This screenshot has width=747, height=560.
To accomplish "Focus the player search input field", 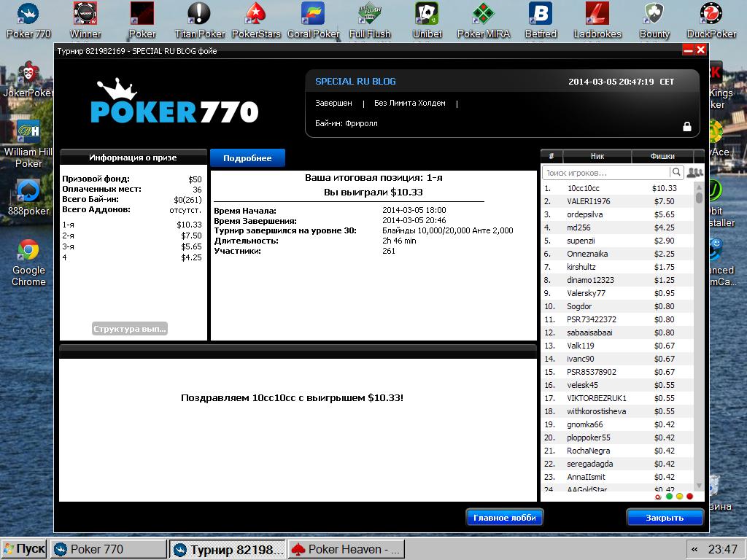I will 606,172.
